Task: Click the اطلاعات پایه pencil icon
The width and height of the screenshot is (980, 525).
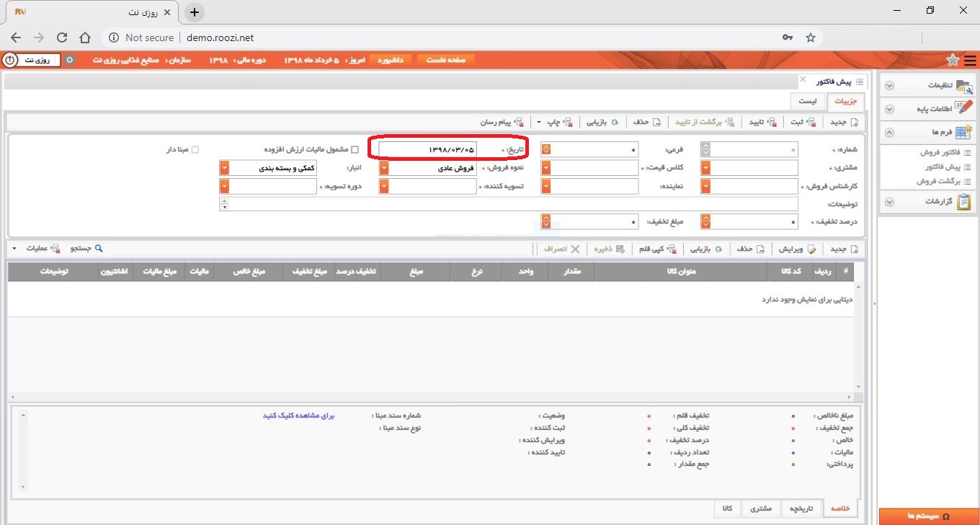Action: tap(964, 108)
